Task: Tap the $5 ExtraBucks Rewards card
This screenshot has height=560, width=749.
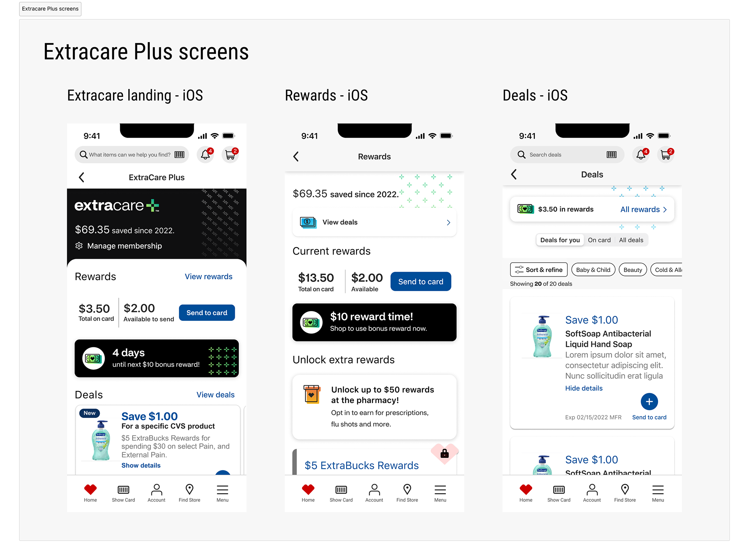Action: pos(374,462)
